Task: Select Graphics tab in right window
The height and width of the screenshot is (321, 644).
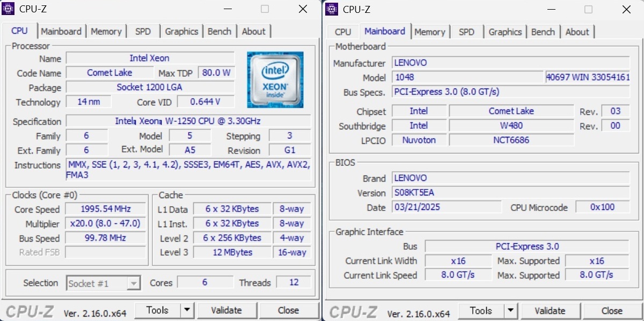Action: [505, 32]
